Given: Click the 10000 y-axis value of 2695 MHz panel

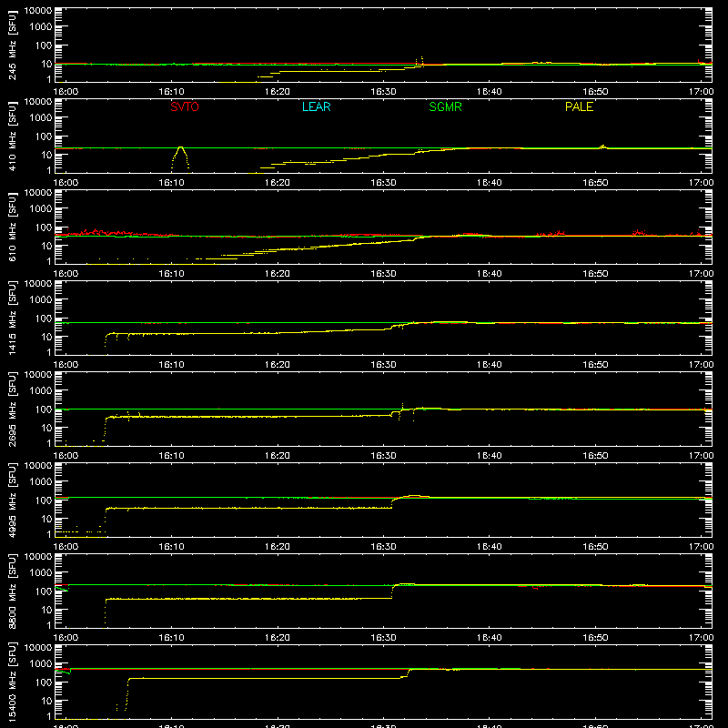Looking at the screenshot, I should click(x=38, y=375).
